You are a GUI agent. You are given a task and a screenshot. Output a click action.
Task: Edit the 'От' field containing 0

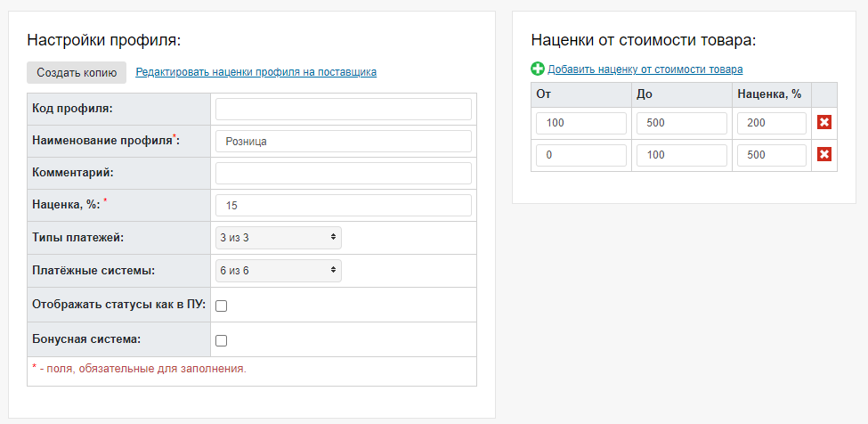point(580,155)
